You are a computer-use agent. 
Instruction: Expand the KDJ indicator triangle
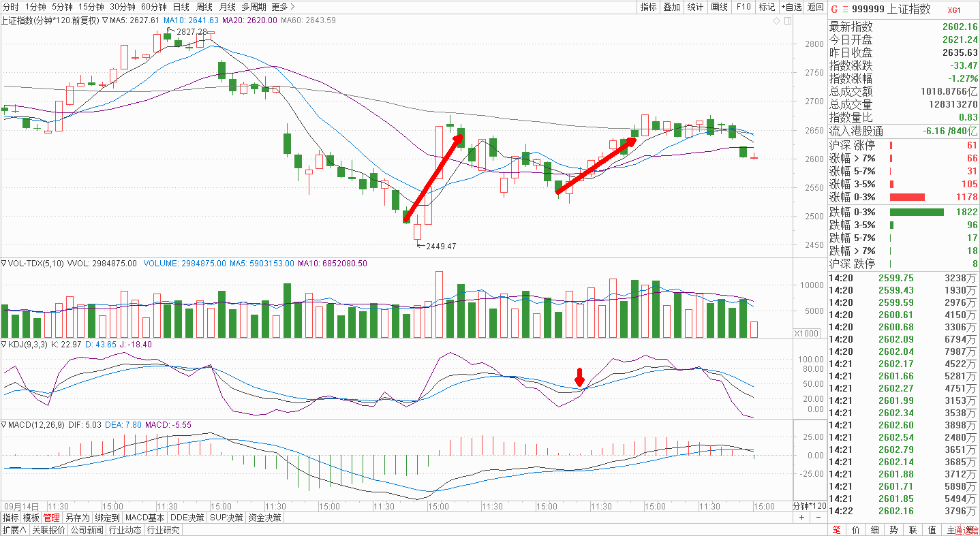coord(3,345)
